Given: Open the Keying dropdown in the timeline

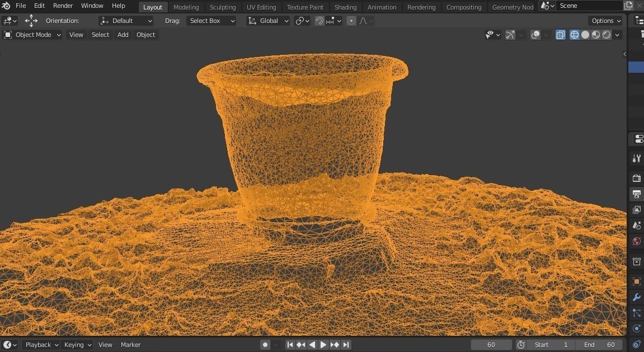Looking at the screenshot, I should coord(78,345).
